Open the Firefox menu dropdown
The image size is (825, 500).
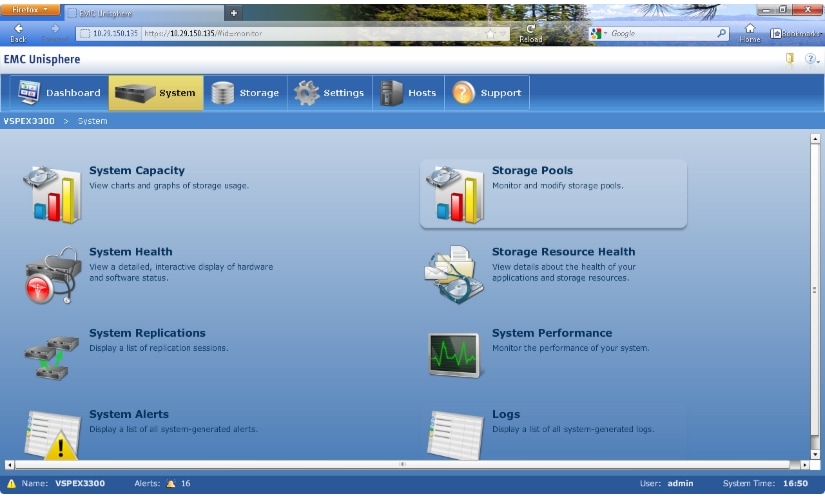[x=30, y=10]
